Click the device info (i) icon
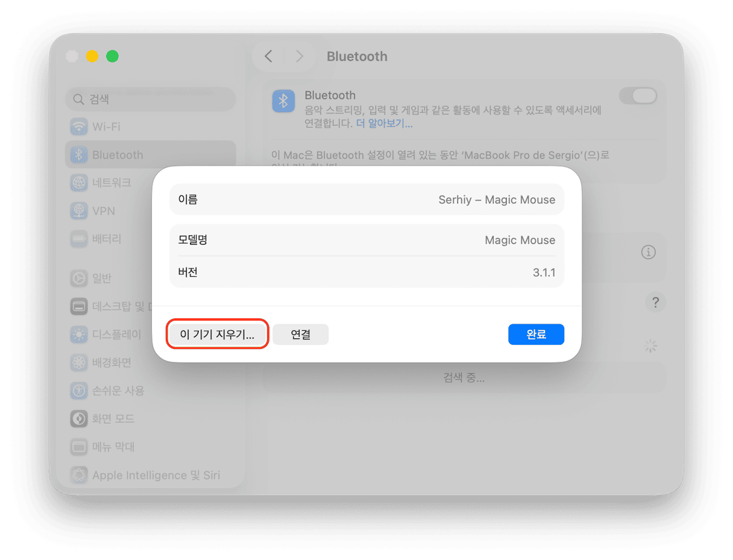The width and height of the screenshot is (733, 560). point(649,253)
